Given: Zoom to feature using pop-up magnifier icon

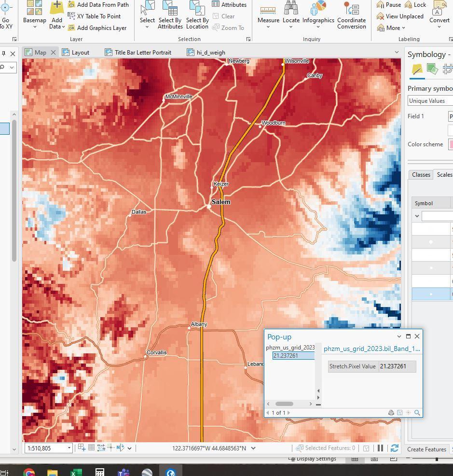Looking at the screenshot, I should (417, 413).
